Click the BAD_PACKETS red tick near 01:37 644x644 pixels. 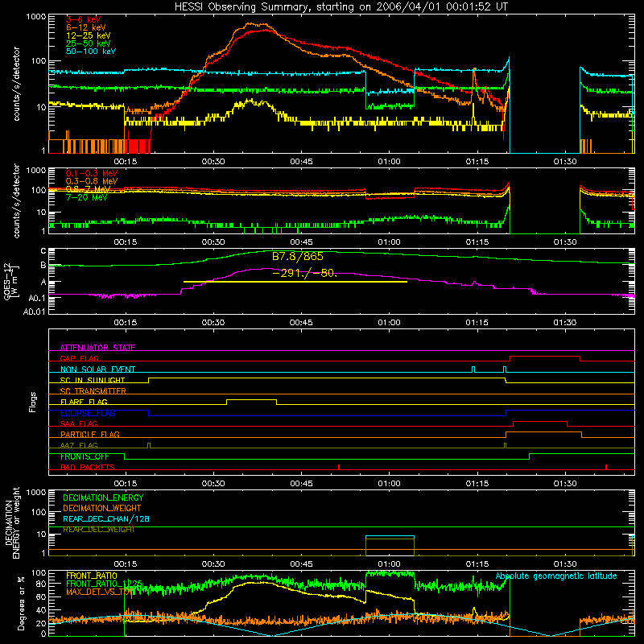pos(606,467)
